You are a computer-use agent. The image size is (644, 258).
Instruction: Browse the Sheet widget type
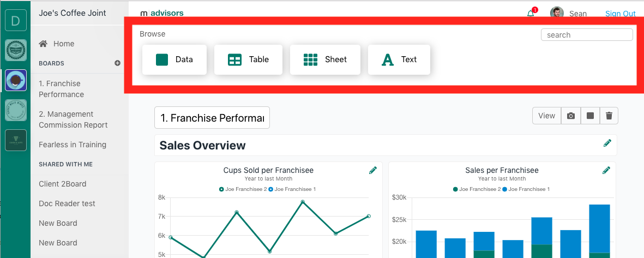point(325,59)
